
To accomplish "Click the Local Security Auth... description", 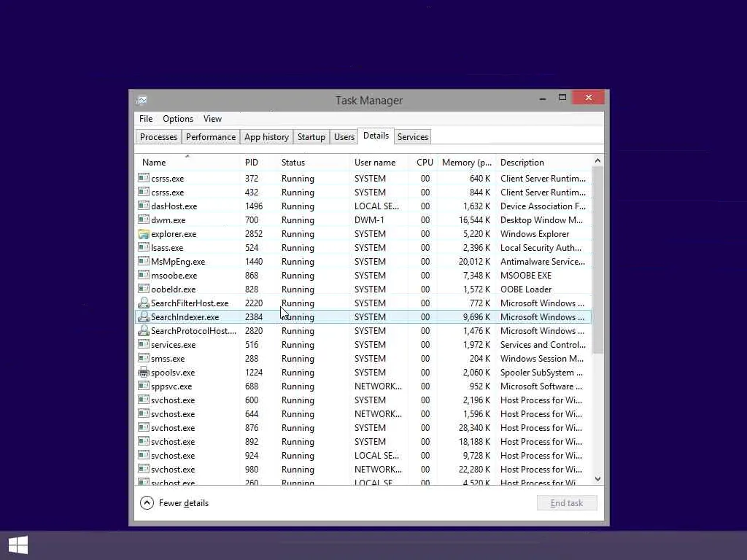I will (541, 248).
